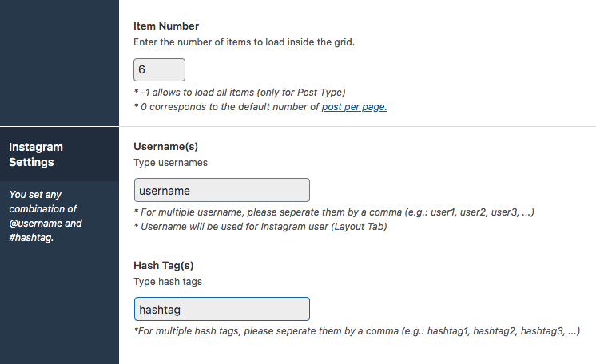Screen dimensions: 596x364
Task: Click the '-1 allows to load all items' note
Action: coord(240,93)
